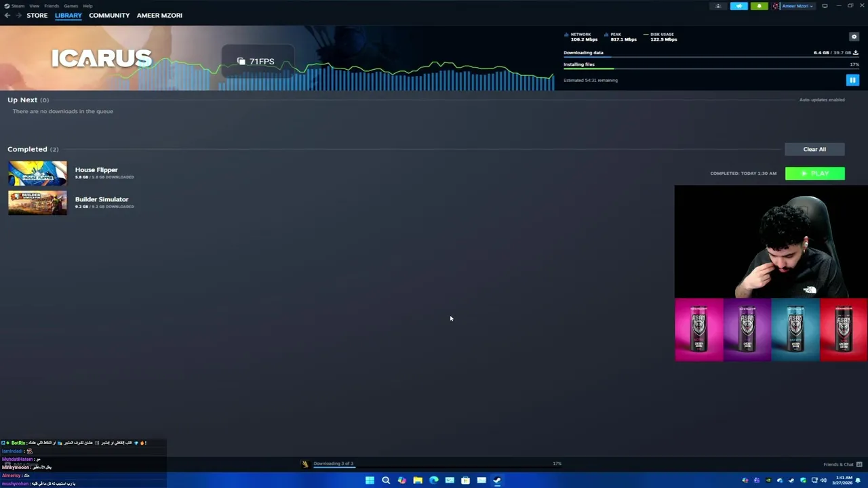Viewport: 868px width, 488px height.
Task: Open Windows taskbar search
Action: pyautogui.click(x=386, y=481)
